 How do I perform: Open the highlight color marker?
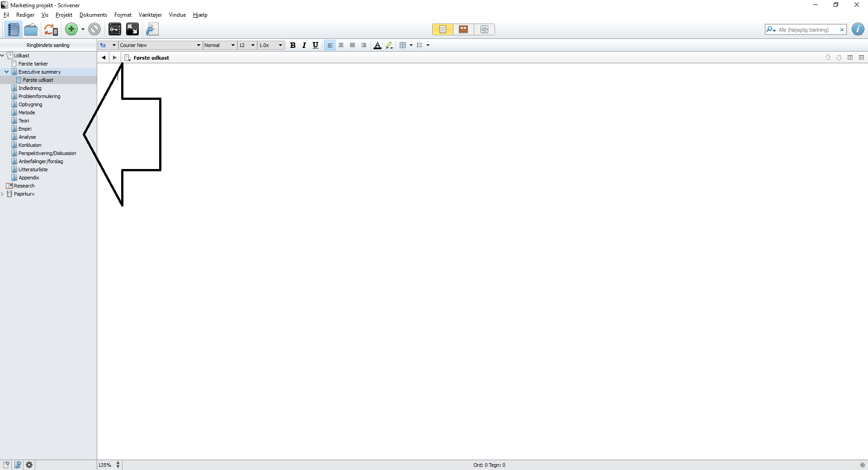(389, 45)
